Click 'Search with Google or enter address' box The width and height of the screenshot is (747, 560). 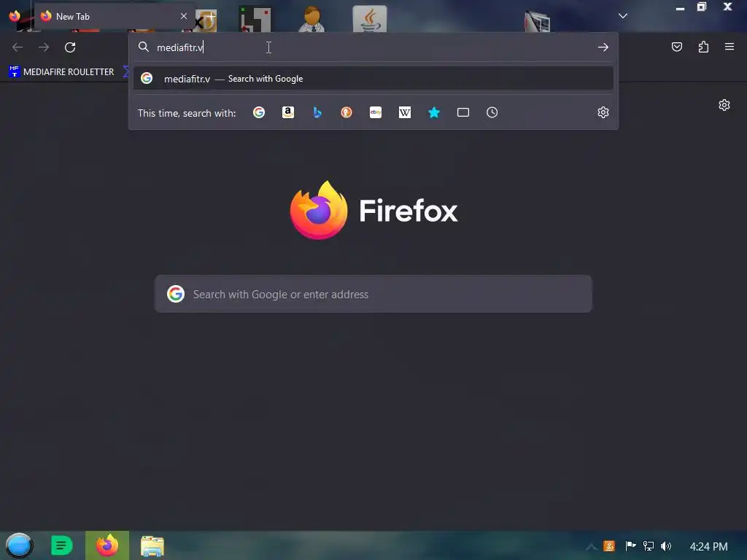(373, 294)
